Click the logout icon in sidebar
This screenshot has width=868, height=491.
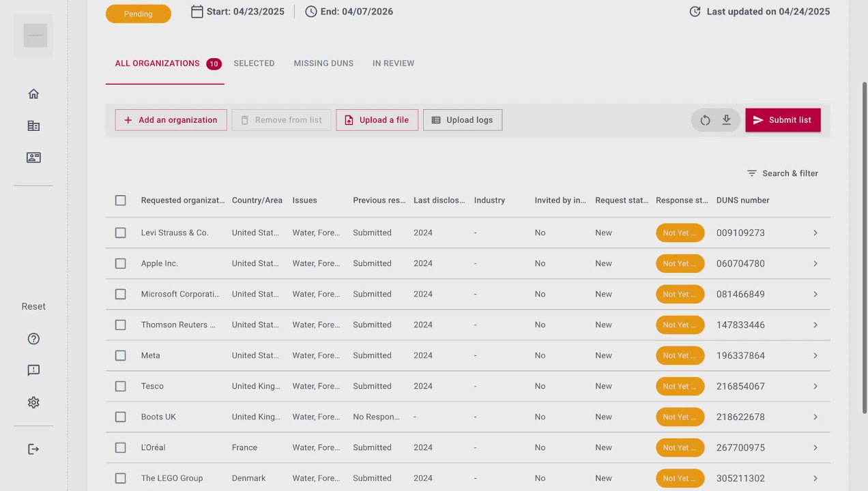33,449
